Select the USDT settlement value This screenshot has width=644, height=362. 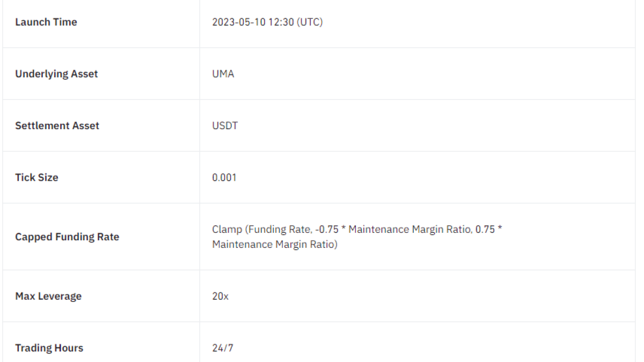(x=225, y=125)
